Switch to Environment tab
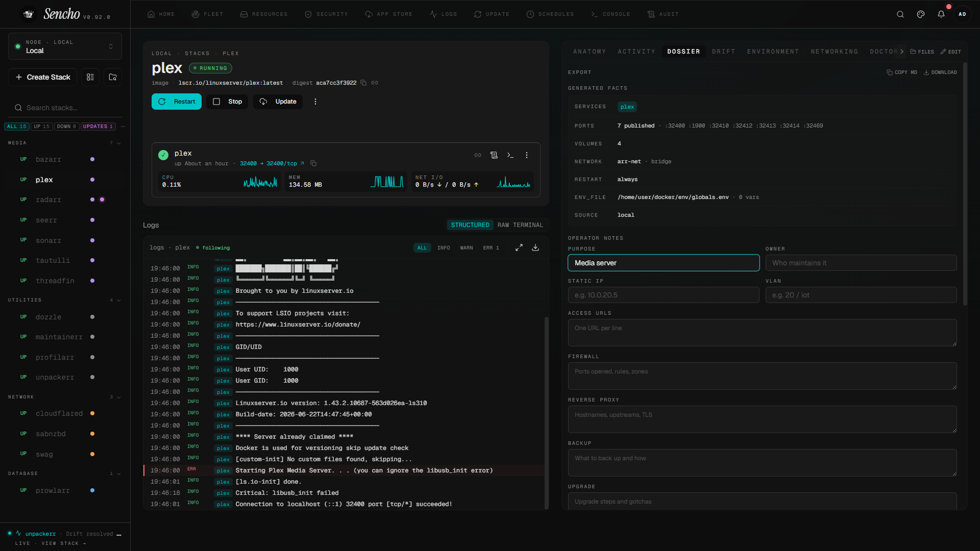Viewport: 980px width, 551px height. pos(773,52)
